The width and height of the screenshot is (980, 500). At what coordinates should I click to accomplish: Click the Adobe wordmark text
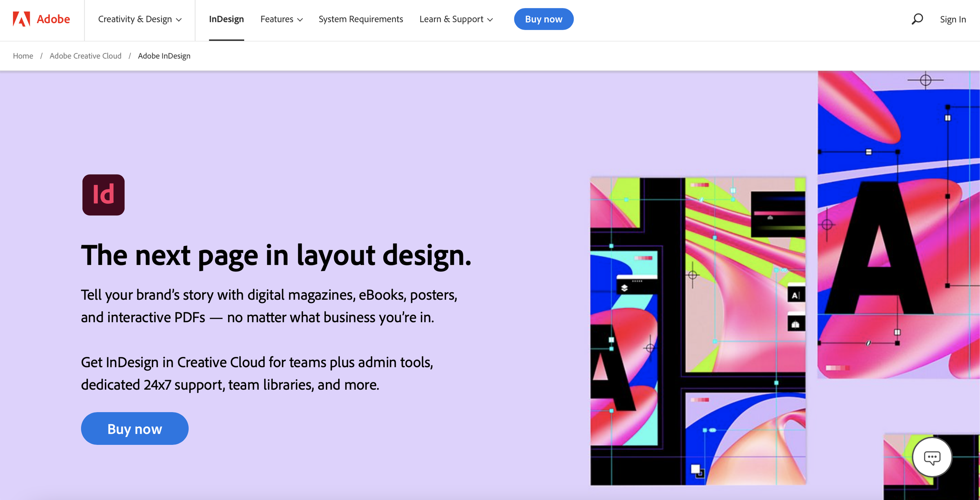[x=53, y=19]
